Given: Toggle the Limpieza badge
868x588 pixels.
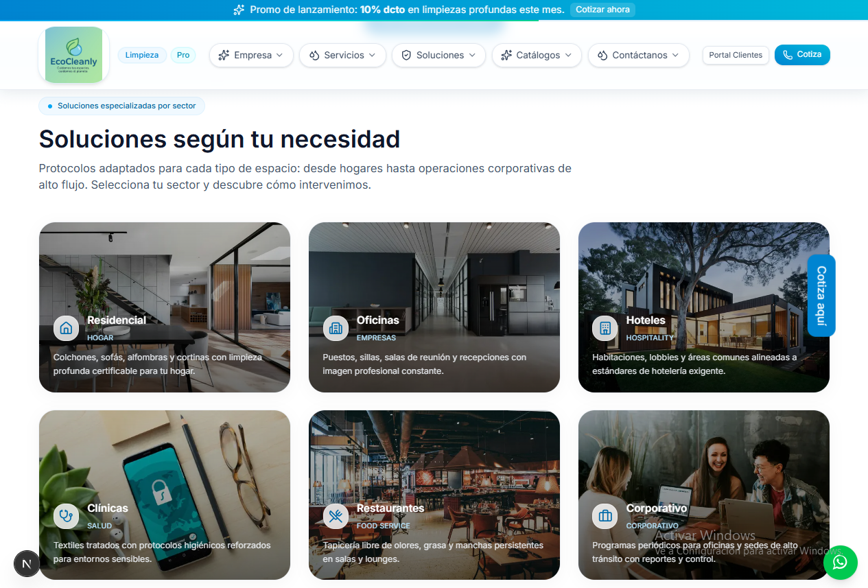Looking at the screenshot, I should pos(142,54).
